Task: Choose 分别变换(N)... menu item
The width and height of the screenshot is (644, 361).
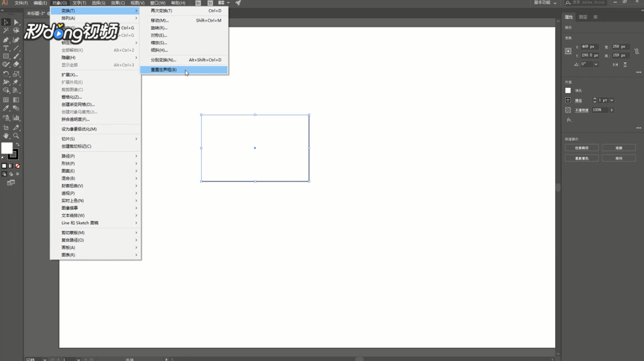Action: click(184, 60)
